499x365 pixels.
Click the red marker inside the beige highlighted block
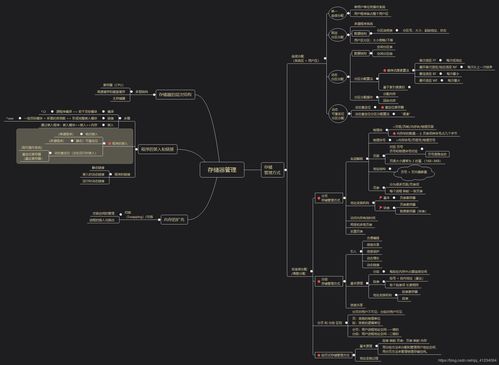tap(109, 143)
